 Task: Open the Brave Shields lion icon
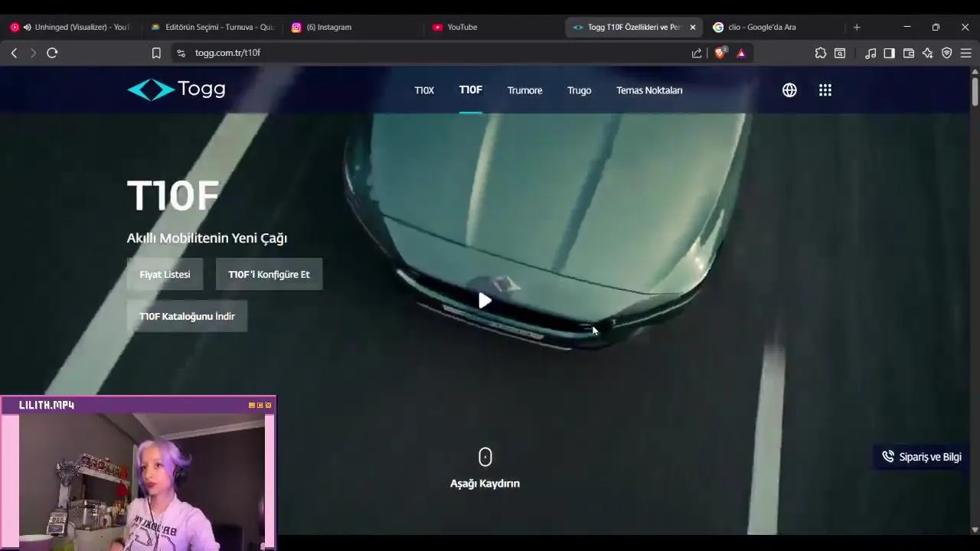click(720, 53)
